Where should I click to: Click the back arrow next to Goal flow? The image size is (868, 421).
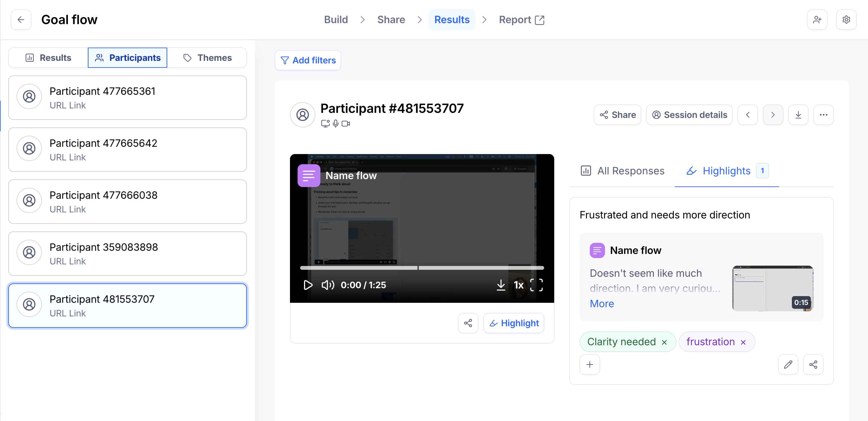click(21, 20)
